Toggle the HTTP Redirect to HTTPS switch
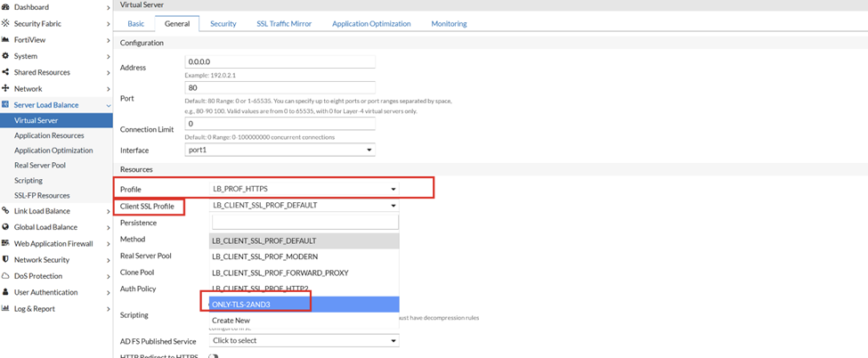868x358 pixels. tap(214, 356)
